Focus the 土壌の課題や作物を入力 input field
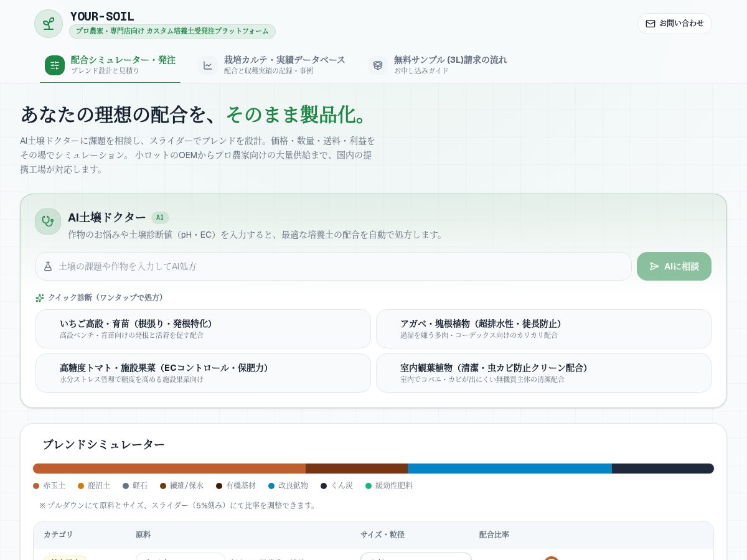 [334, 266]
